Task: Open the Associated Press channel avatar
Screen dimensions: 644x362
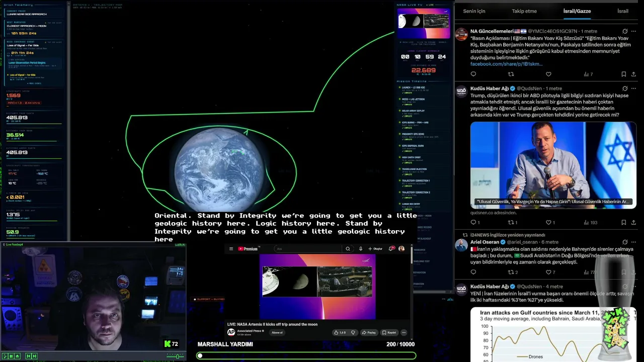Action: 231,332
